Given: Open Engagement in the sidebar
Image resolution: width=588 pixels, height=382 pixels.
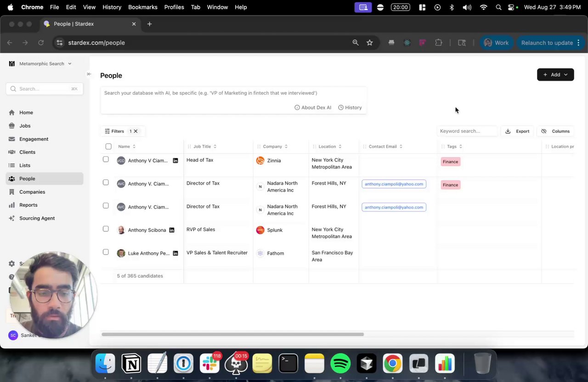Looking at the screenshot, I should (45, 139).
